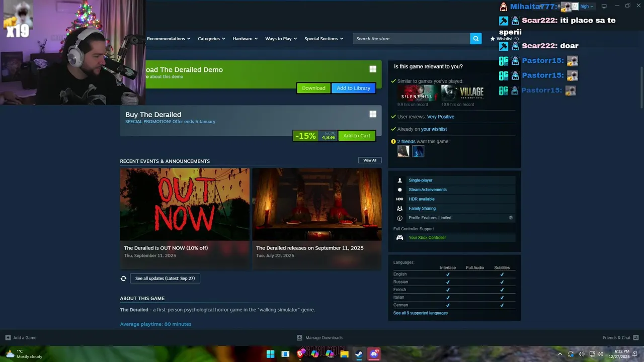Open See all 9 supported languages
644x362 pixels.
[x=420, y=313]
